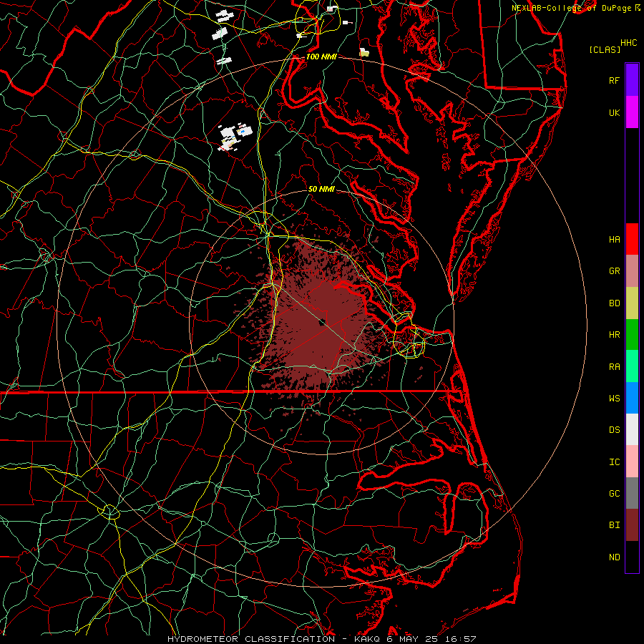Click the HA red legend swatch
This screenshot has width=644, height=644.
coord(632,239)
